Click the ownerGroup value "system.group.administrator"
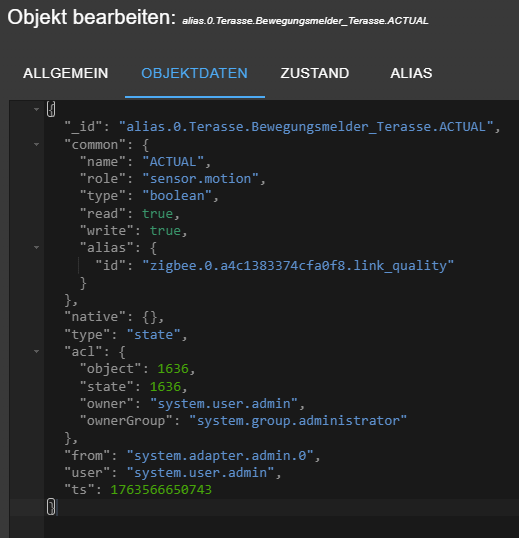Viewport: 519px width, 538px height. [x=298, y=421]
